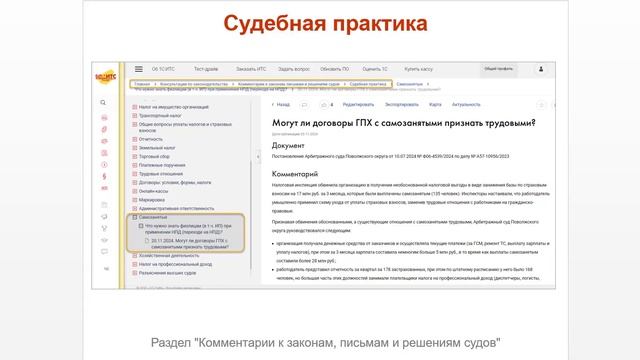
Task: Select Административная ответственность in the tree
Action: pyautogui.click(x=176, y=209)
